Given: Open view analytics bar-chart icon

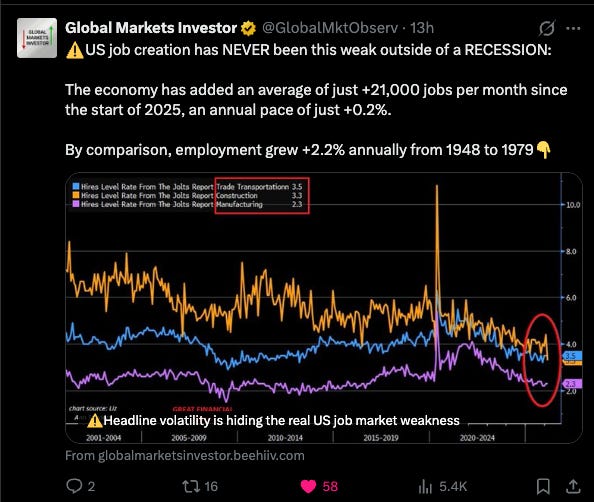Looking at the screenshot, I should (x=425, y=486).
